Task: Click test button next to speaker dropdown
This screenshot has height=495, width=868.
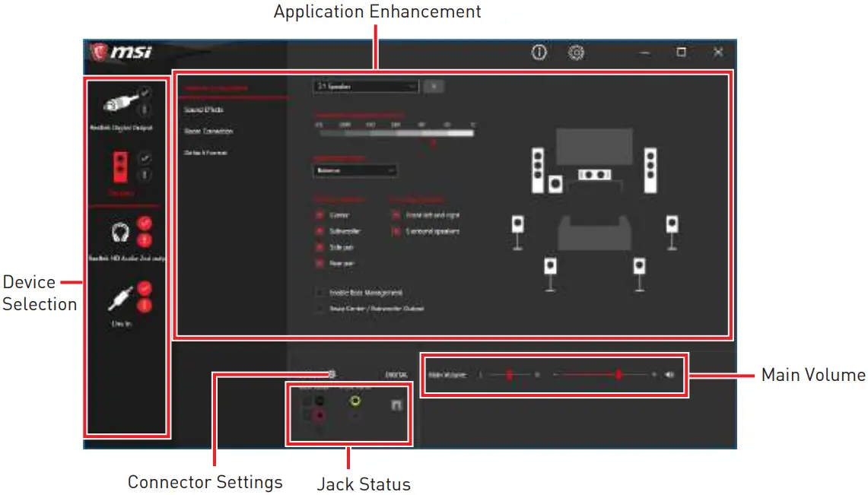Action: point(434,86)
